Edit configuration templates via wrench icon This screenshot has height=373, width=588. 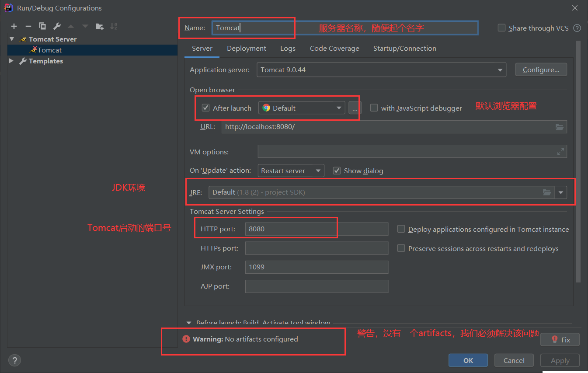point(56,26)
